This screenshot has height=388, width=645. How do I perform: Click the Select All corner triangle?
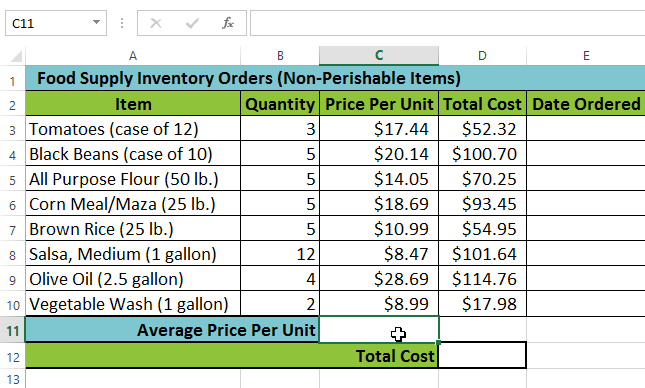(15, 56)
